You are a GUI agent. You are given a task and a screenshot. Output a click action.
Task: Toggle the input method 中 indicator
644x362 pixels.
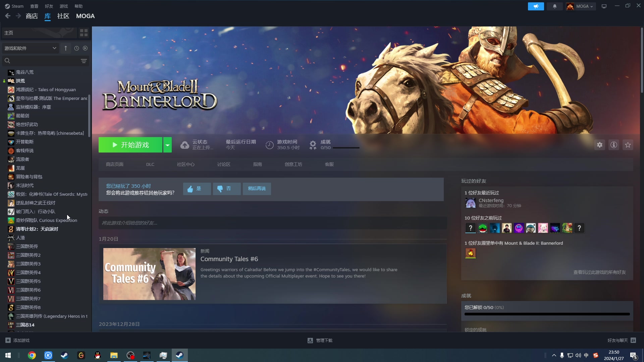586,355
